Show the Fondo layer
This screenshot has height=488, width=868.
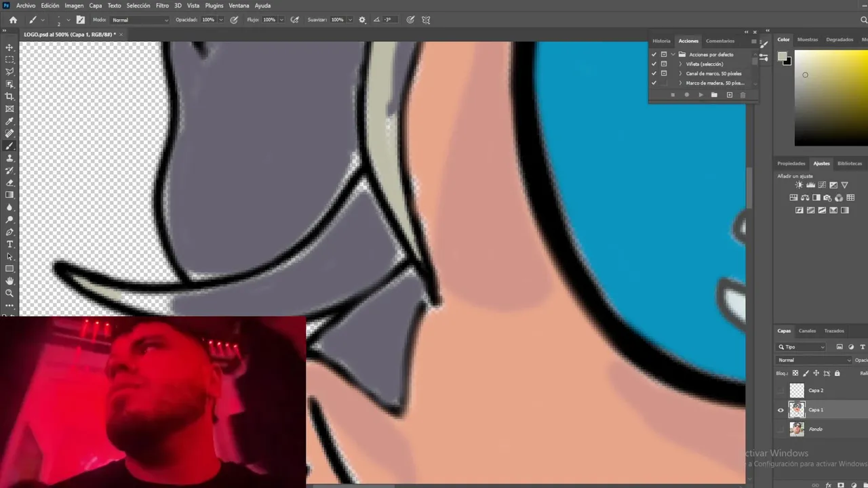pos(781,429)
